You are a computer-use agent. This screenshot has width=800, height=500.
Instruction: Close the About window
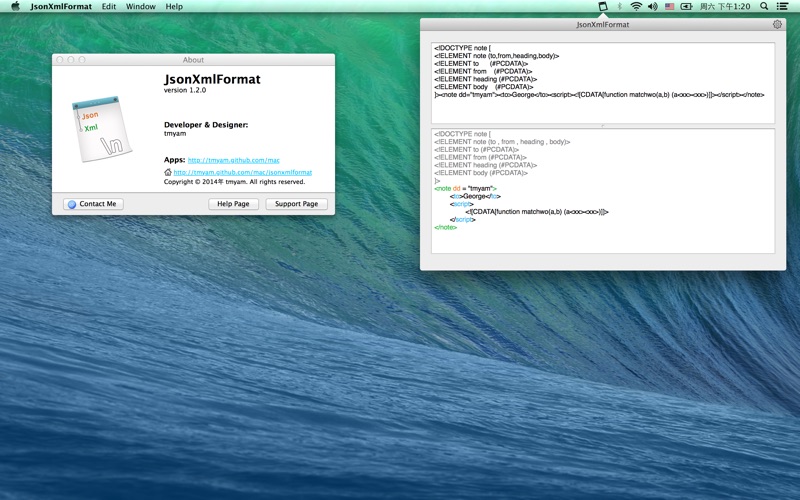pos(60,60)
